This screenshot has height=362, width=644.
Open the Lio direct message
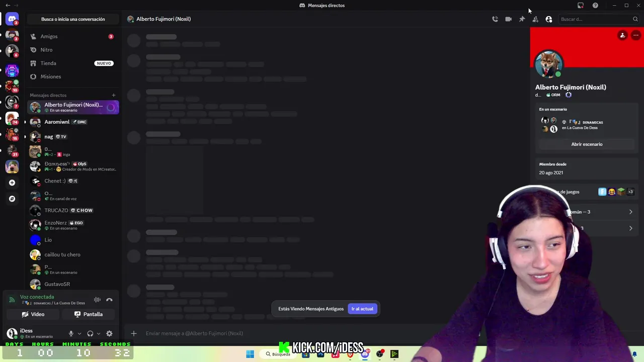(73, 240)
